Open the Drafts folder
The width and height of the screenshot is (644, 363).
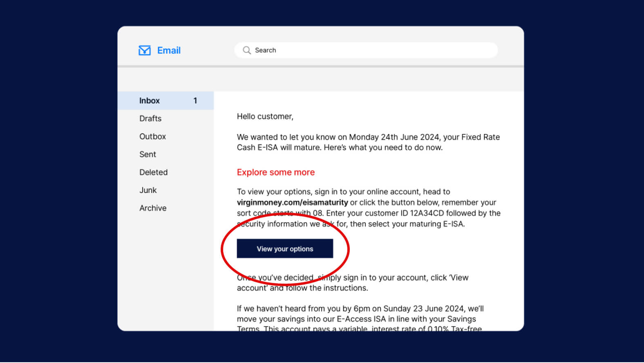[150, 119]
